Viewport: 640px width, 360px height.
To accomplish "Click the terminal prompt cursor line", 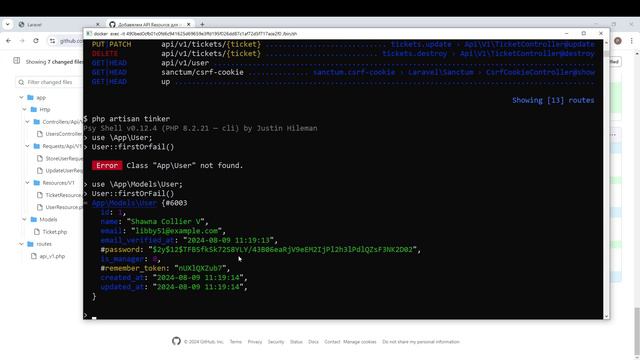I will 94,316.
